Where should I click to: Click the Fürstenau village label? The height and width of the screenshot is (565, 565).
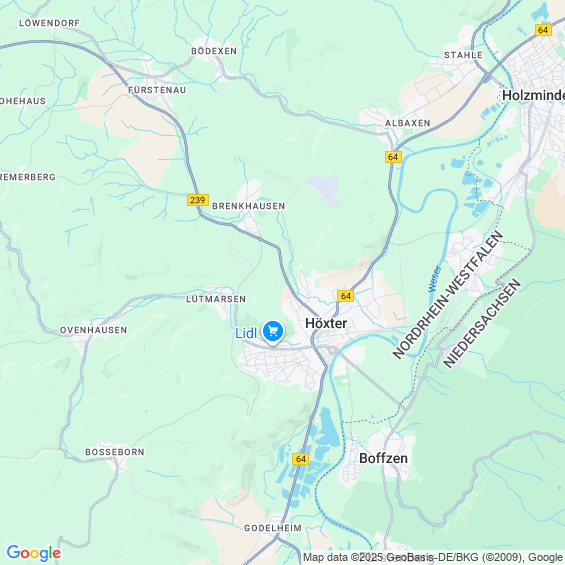click(157, 90)
